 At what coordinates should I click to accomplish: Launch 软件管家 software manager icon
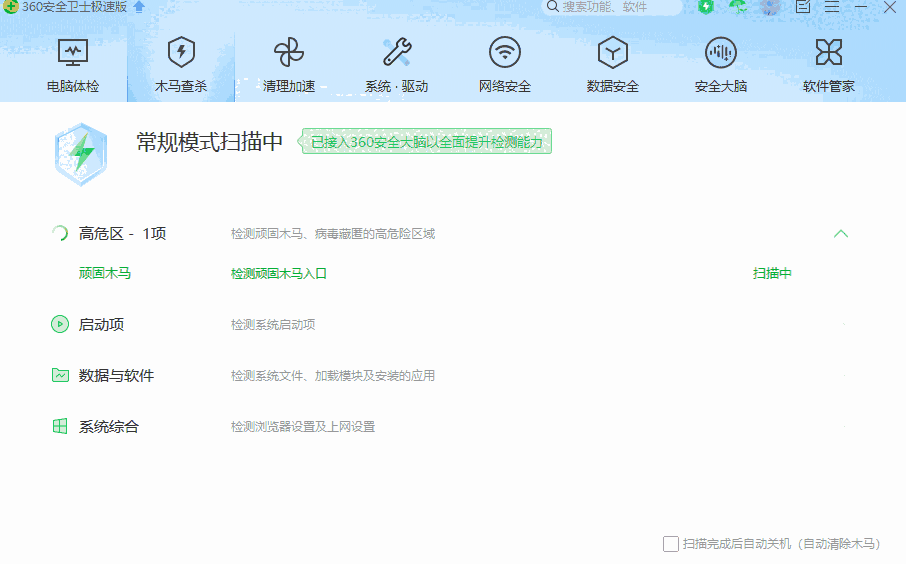click(x=829, y=52)
